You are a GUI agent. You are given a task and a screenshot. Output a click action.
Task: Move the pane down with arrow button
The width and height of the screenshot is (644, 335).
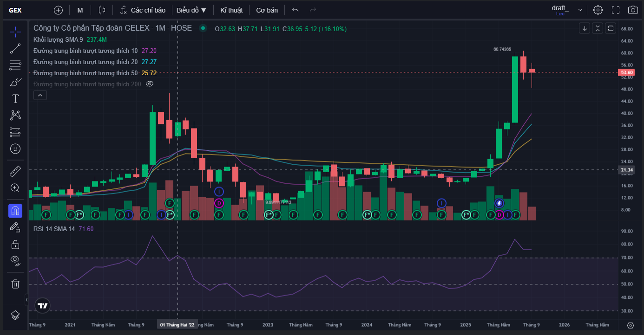point(585,28)
